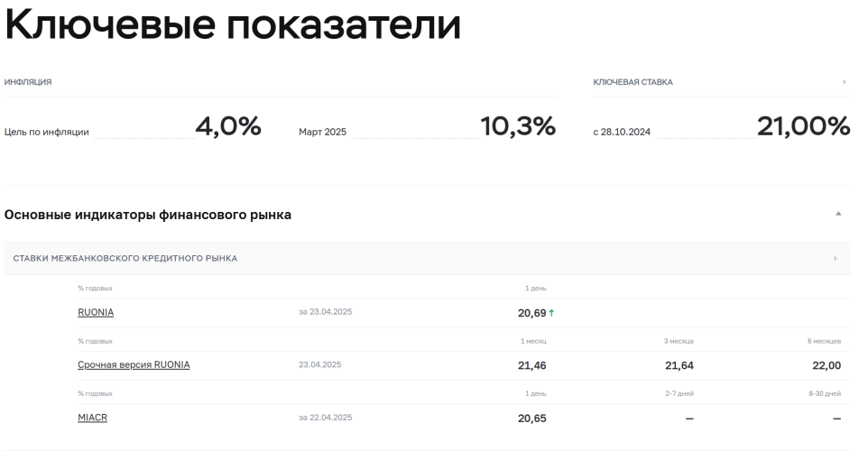Click the inflation target value 4,0%
This screenshot has width=868, height=451.
pyautogui.click(x=228, y=126)
